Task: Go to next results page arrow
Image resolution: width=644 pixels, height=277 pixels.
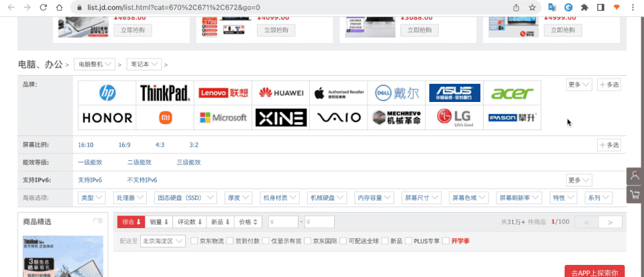Action: 610,222
